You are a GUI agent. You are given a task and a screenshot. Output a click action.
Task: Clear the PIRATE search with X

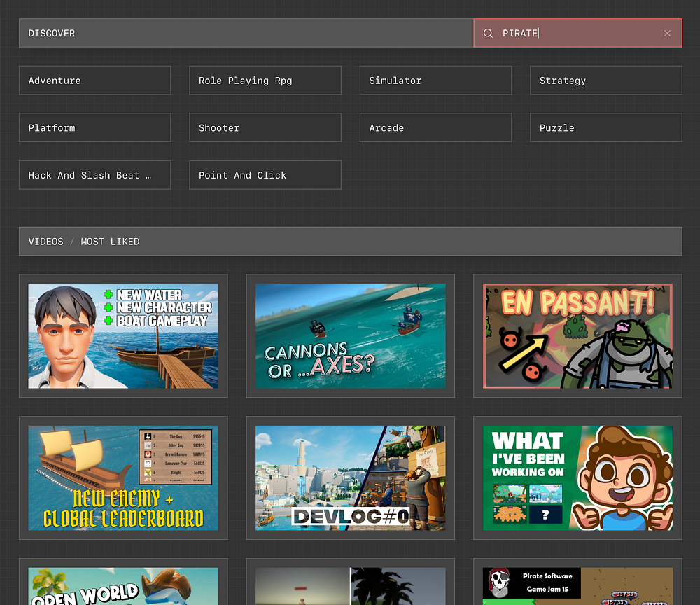point(667,33)
